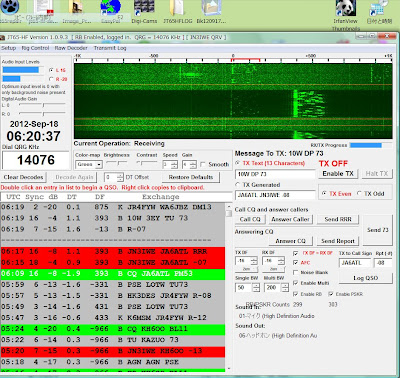
Task: Select the 06:09 CQ JA6ATL PM53 row
Action: (x=113, y=274)
